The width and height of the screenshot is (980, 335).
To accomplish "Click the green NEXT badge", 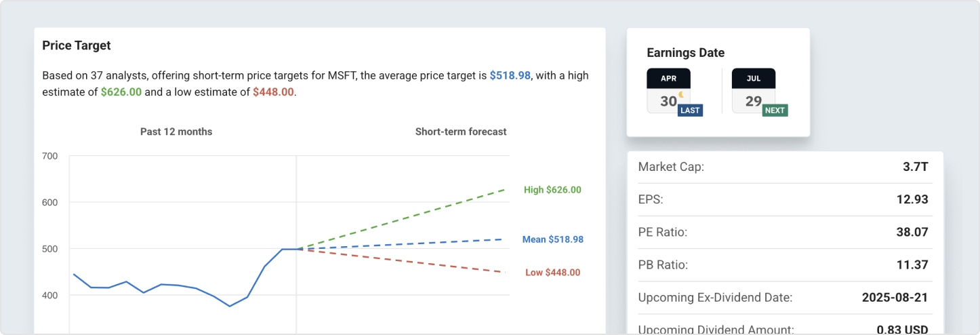I will point(775,111).
